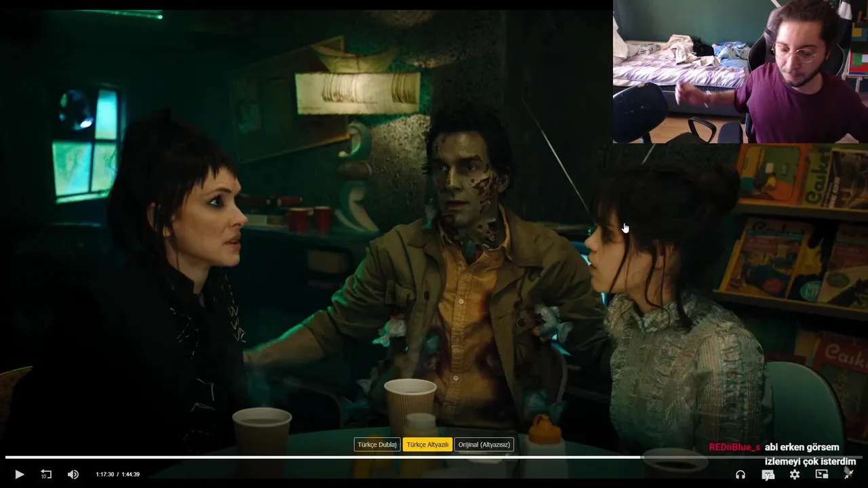Click the 1:17:30 / 1:44:39 time display

[x=117, y=474]
